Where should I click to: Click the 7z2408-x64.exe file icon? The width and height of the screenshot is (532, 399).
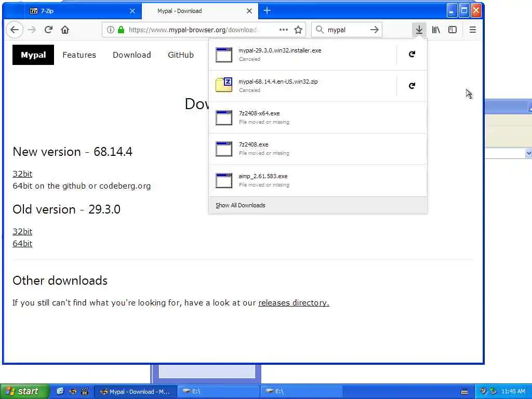tap(224, 118)
